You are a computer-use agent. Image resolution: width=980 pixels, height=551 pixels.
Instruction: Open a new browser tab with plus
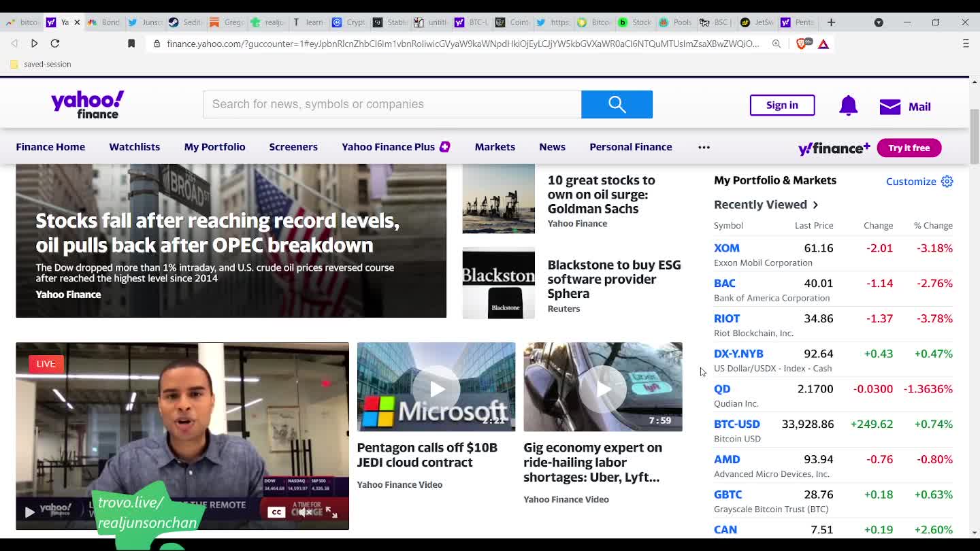click(x=831, y=22)
